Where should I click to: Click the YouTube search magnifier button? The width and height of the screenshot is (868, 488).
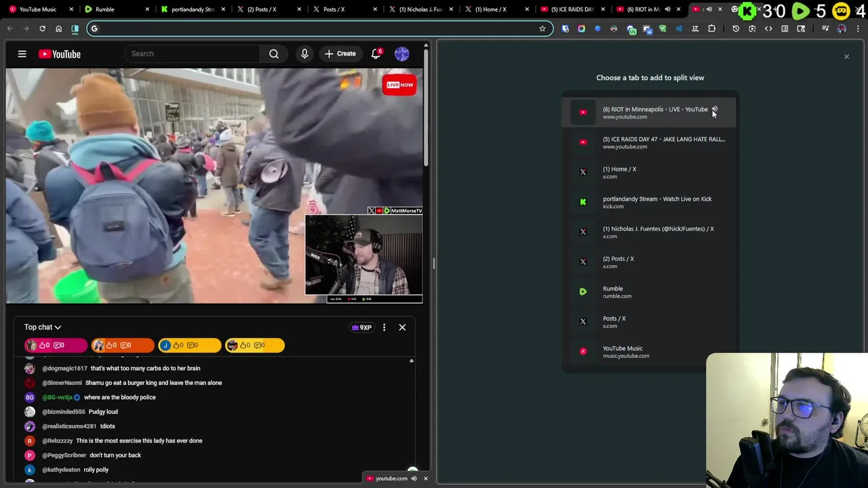tap(274, 54)
